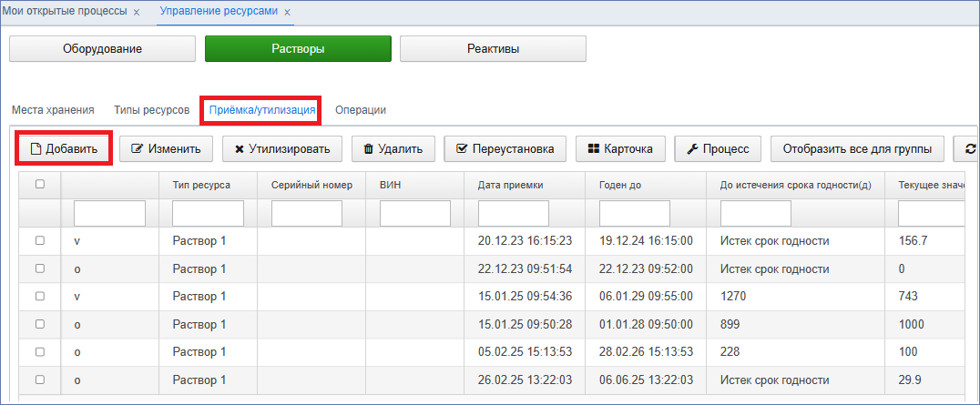Image resolution: width=980 pixels, height=405 pixels.
Task: Click the 'Добавить' button
Action: (x=65, y=148)
